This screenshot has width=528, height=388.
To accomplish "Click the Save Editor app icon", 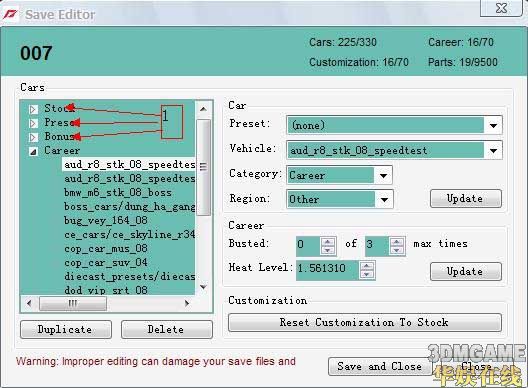I will [10, 15].
